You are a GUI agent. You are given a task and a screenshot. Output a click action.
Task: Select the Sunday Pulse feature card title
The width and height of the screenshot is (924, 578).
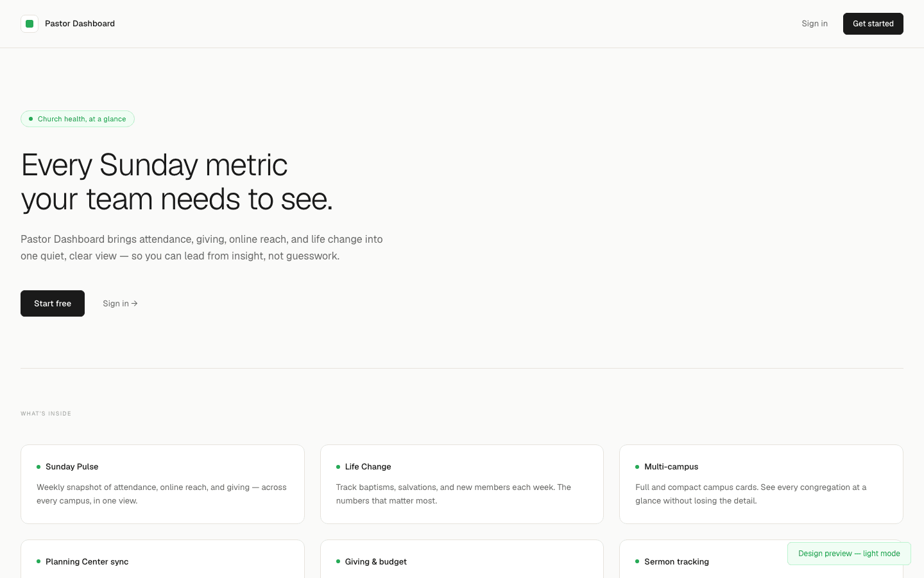[x=72, y=467]
